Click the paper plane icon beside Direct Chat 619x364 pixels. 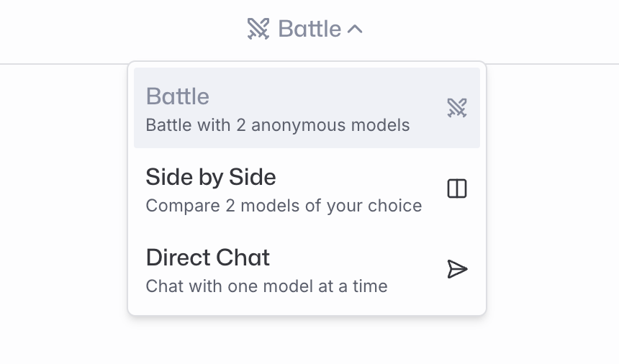click(x=457, y=269)
